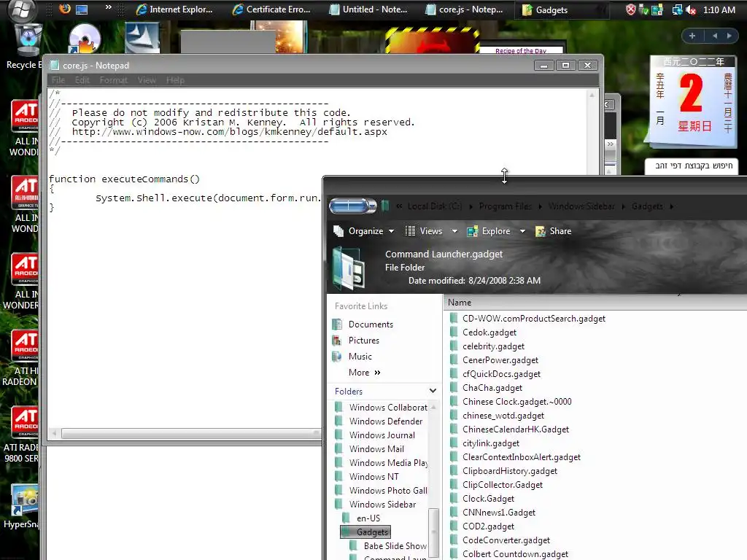Click the Explore toolbar button
The image size is (747, 560).
click(x=489, y=231)
